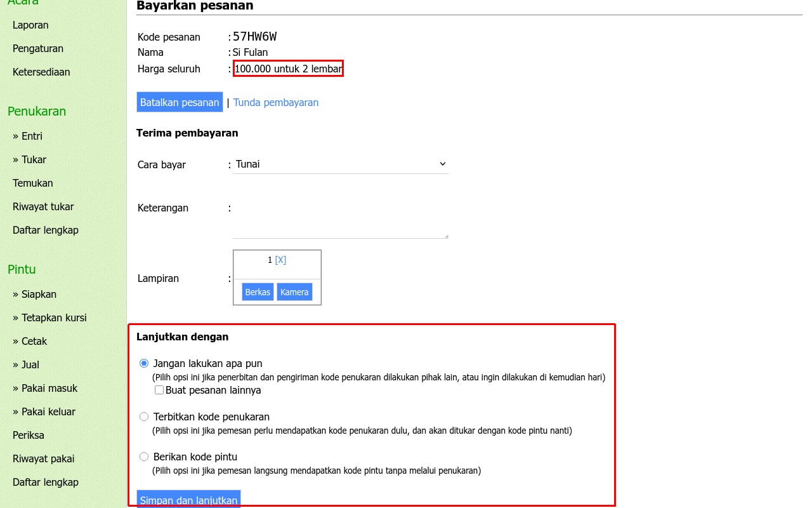Open 'Kamera' to capture attachment
812x508 pixels.
click(x=294, y=292)
